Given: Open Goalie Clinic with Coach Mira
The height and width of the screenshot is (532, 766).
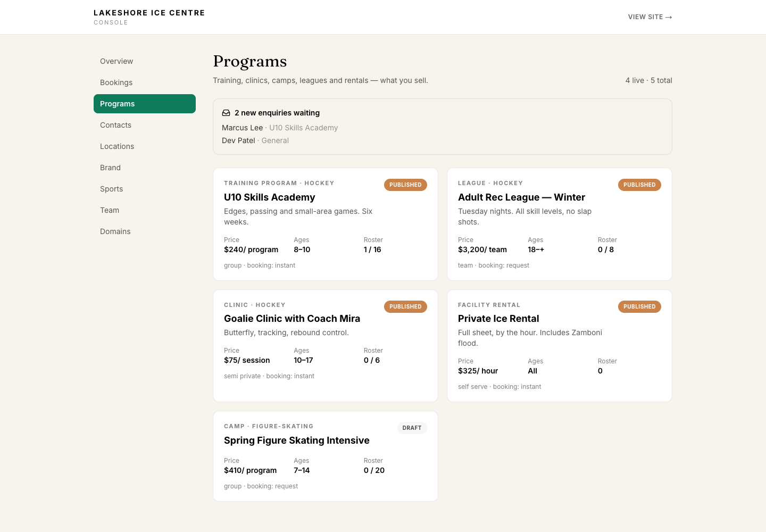Looking at the screenshot, I should (x=326, y=346).
